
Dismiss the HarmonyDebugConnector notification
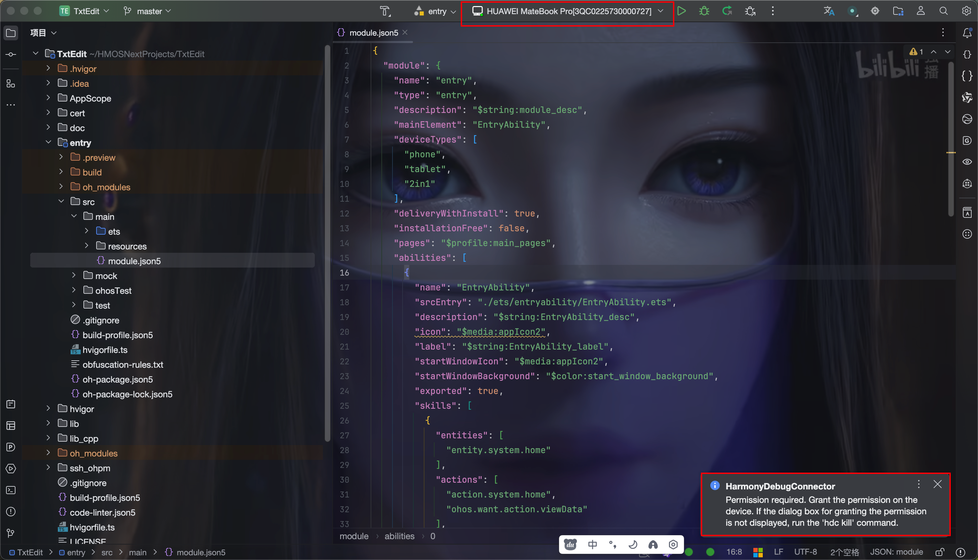pos(937,484)
